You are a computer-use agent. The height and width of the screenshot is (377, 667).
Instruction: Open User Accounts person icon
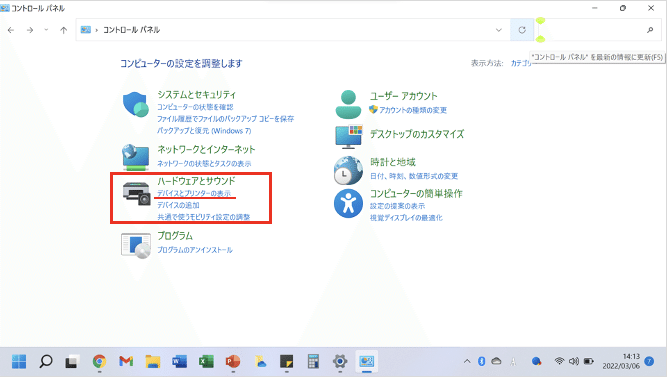click(348, 104)
